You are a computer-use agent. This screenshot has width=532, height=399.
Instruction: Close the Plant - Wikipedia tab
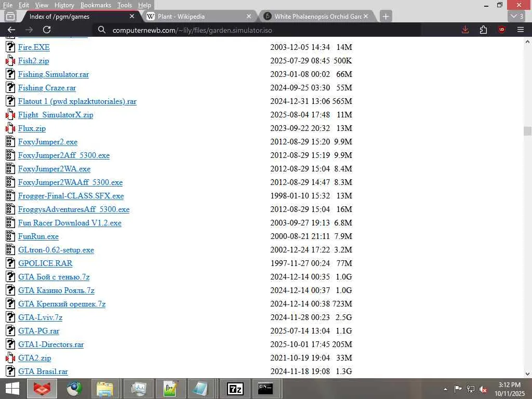tap(249, 16)
